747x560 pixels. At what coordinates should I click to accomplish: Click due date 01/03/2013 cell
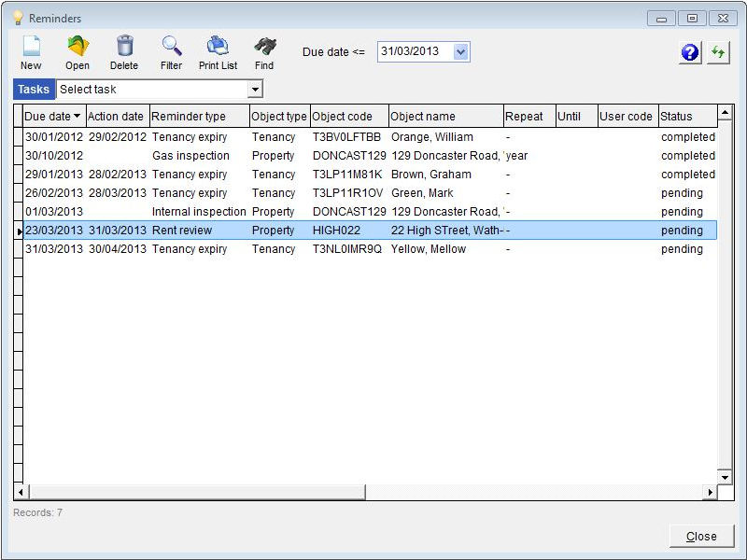(54, 212)
